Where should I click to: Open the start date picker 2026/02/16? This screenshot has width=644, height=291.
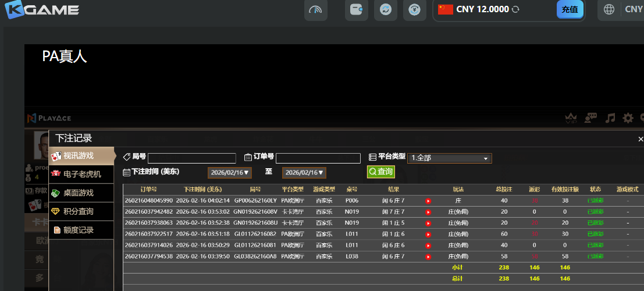point(230,173)
